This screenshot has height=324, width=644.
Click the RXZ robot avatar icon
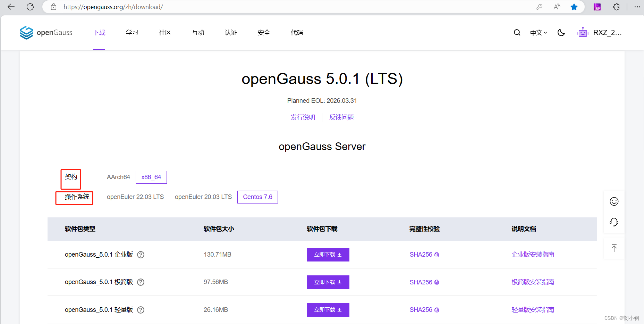tap(583, 32)
